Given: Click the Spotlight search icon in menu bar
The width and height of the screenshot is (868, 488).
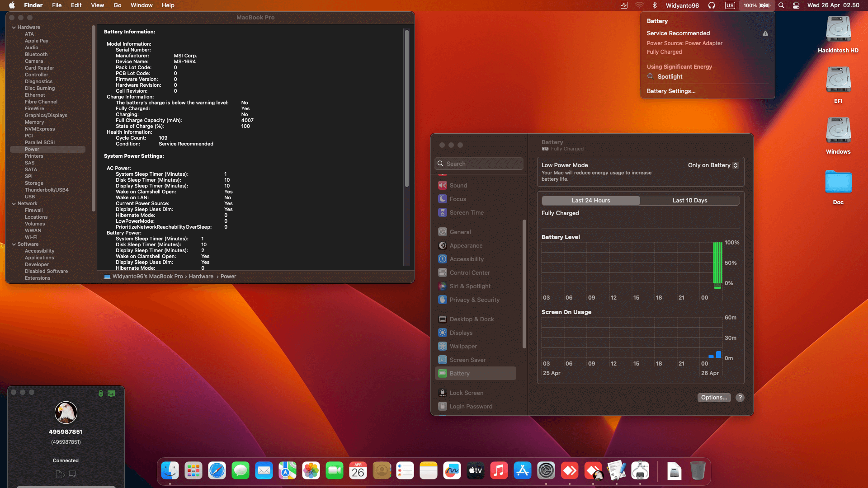Looking at the screenshot, I should (781, 5).
